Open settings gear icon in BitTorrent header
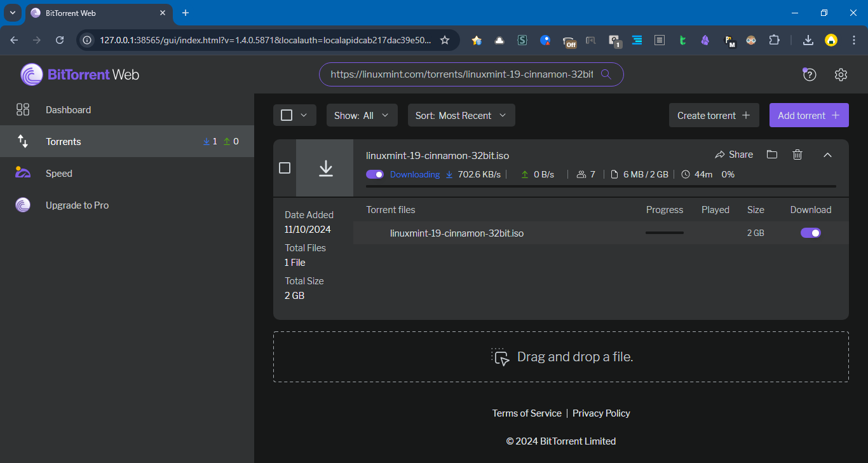 tap(841, 74)
